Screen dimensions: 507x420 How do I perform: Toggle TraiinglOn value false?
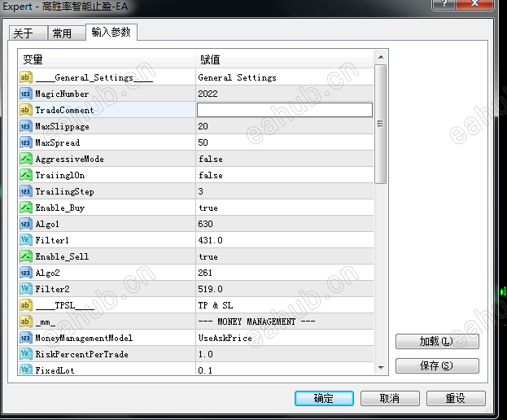tap(285, 175)
